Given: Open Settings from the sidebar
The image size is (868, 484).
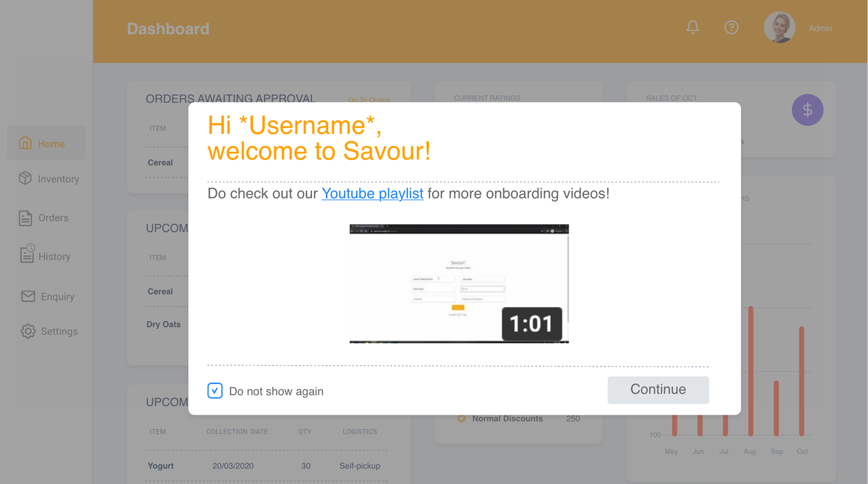Looking at the screenshot, I should point(49,331).
